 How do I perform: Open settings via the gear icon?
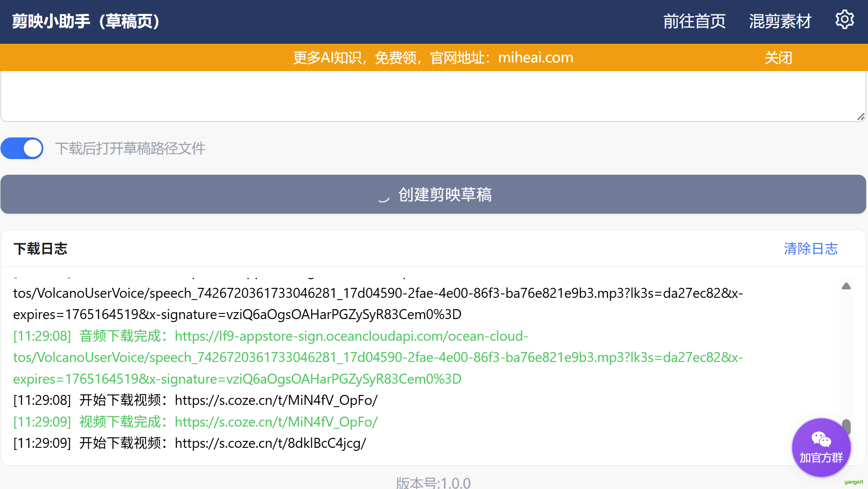[844, 20]
